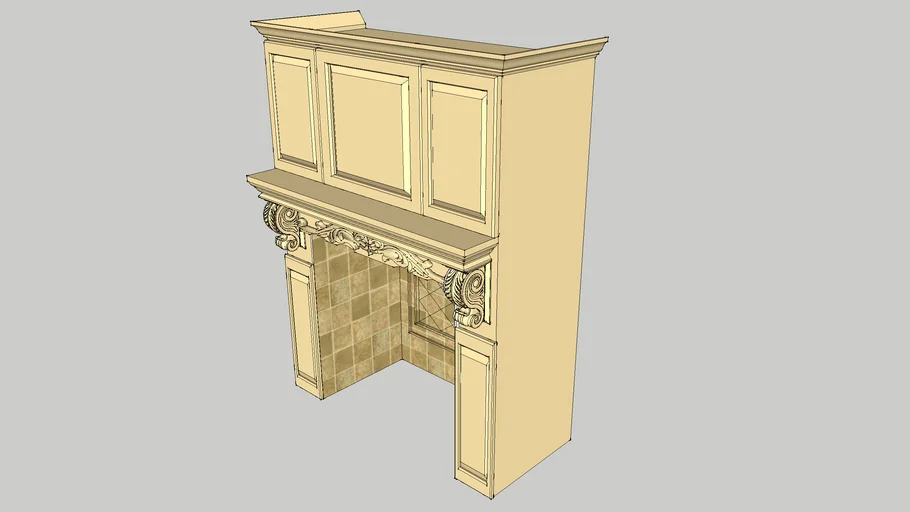Click the raised back-left corner piece on top
Screen dimensions: 910x512
point(268,20)
